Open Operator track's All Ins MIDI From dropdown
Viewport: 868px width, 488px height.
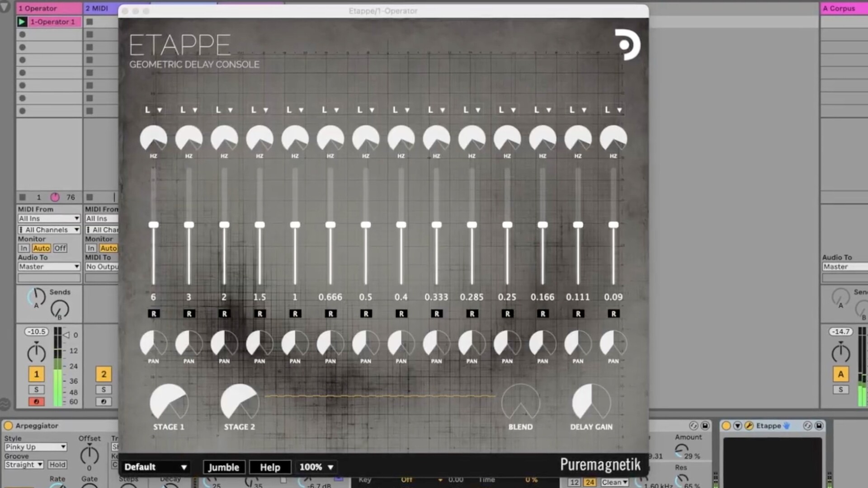[x=49, y=218]
